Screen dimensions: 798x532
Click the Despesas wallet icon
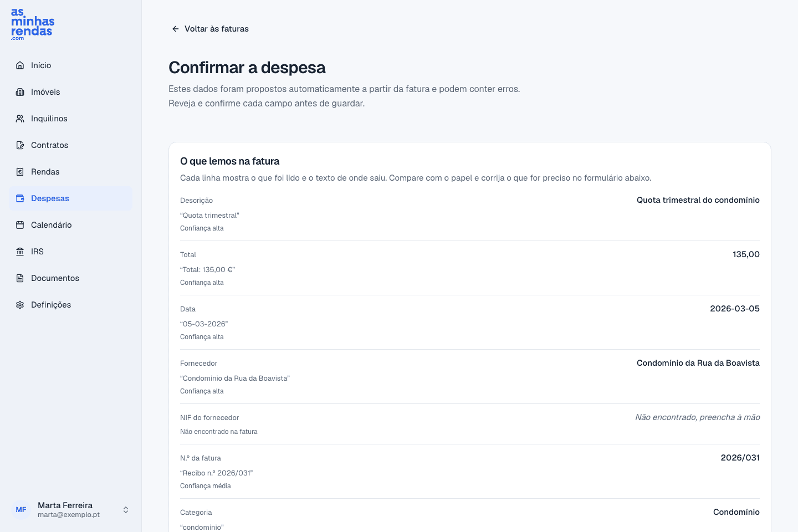pos(20,198)
